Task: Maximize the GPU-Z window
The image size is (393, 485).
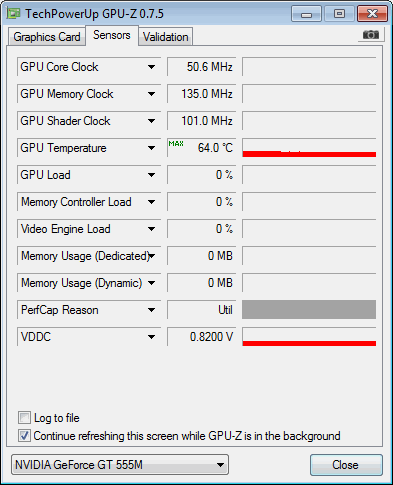Action: pyautogui.click(x=339, y=14)
